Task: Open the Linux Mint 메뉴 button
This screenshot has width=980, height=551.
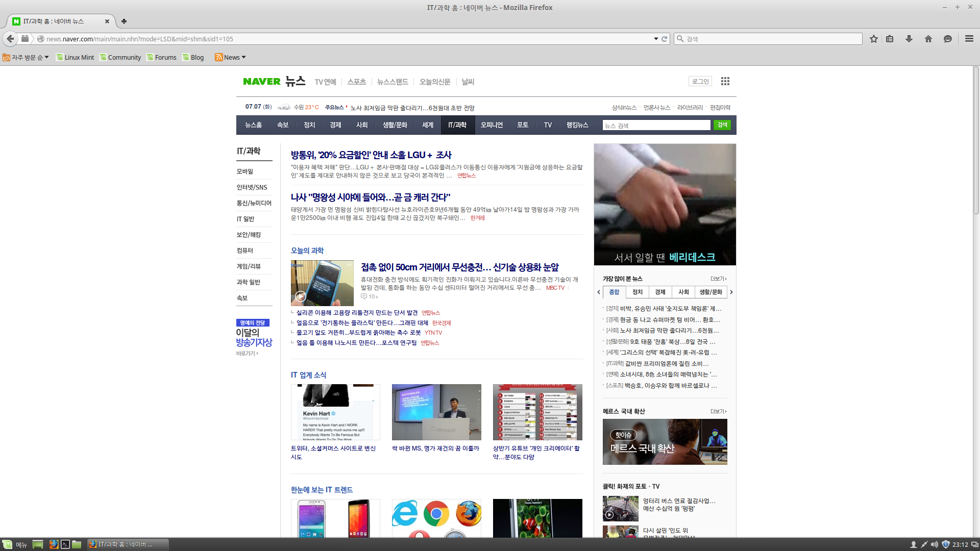Action: 15,544
